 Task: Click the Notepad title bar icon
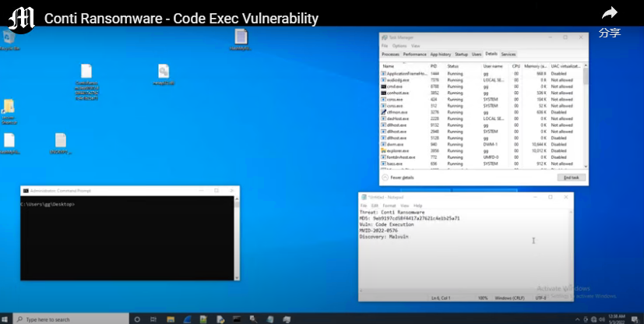point(364,197)
